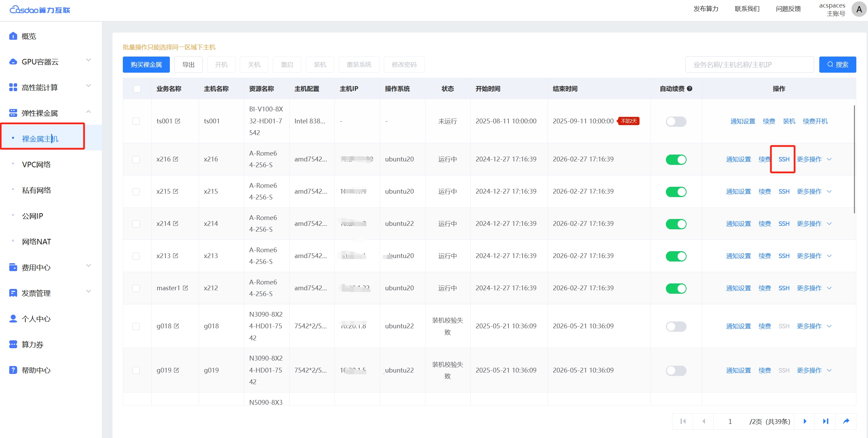The image size is (868, 438).
Task: Click the table vertical scrollbar
Action: [854, 159]
